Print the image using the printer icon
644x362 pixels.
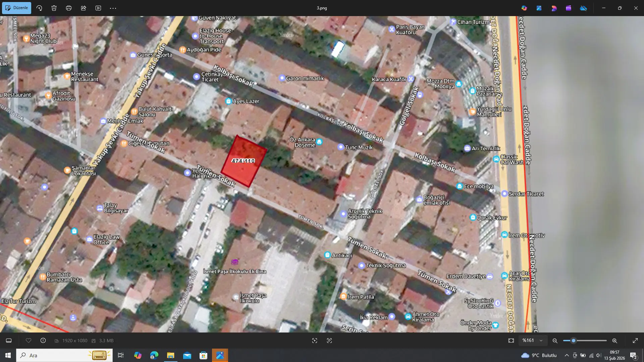point(69,8)
